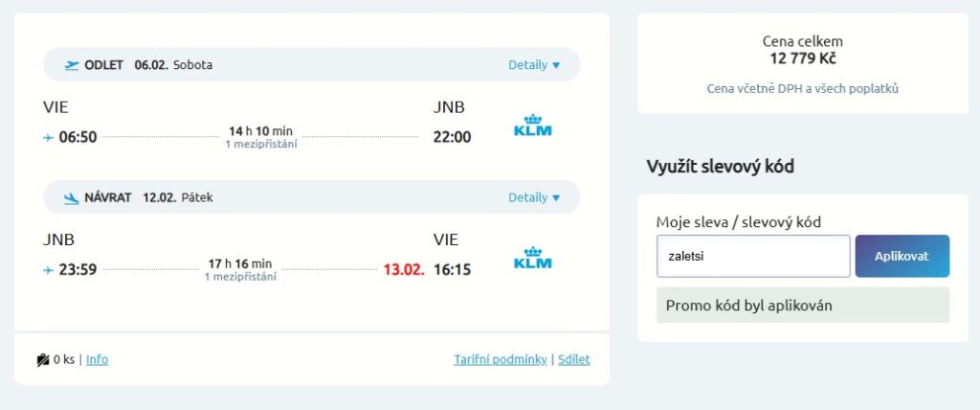
Task: Click the KLM logo on return flight
Action: pyautogui.click(x=532, y=258)
